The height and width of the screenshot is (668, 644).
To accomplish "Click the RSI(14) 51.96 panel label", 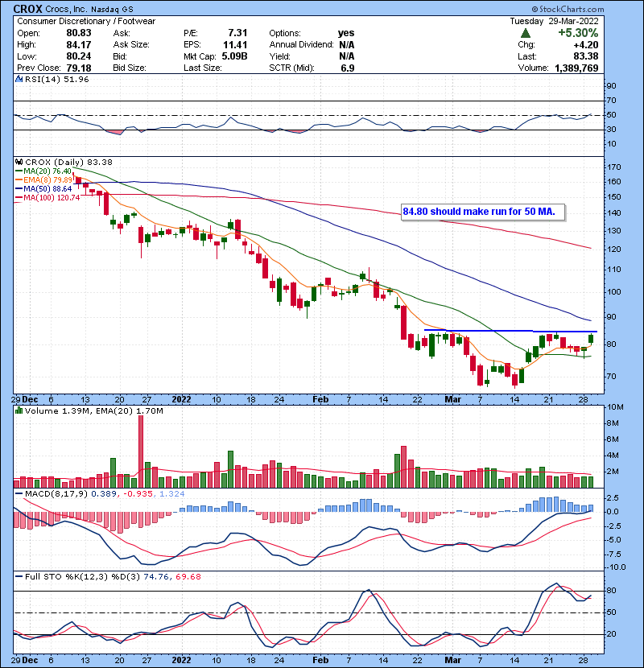I will click(x=56, y=79).
